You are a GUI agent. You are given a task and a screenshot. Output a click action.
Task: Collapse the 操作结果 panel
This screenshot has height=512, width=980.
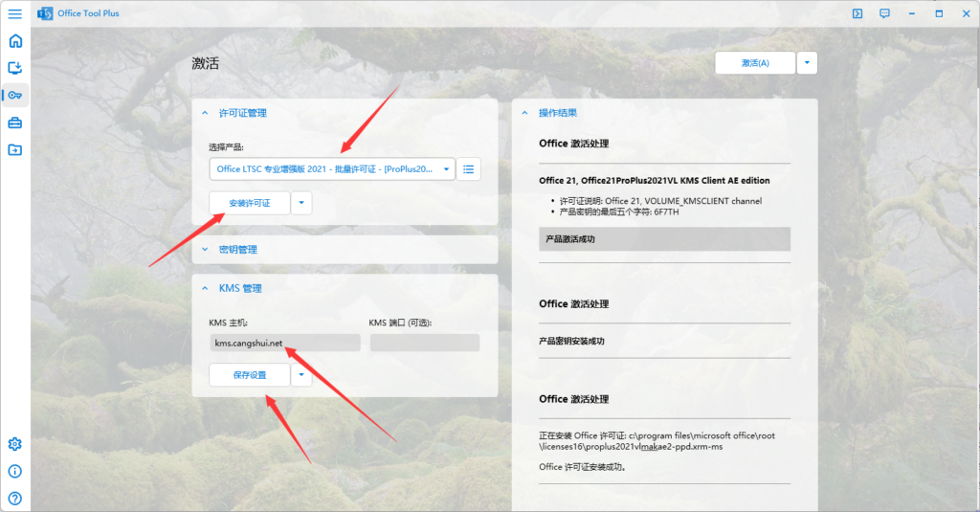(525, 113)
